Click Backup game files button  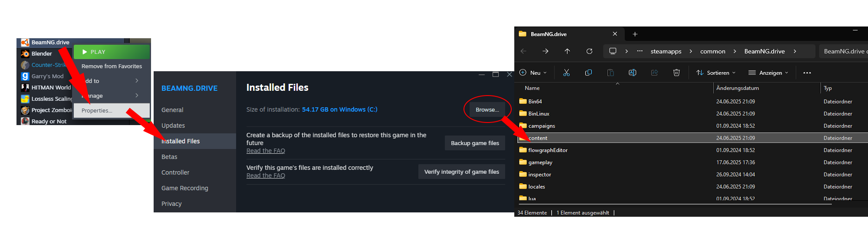point(475,143)
